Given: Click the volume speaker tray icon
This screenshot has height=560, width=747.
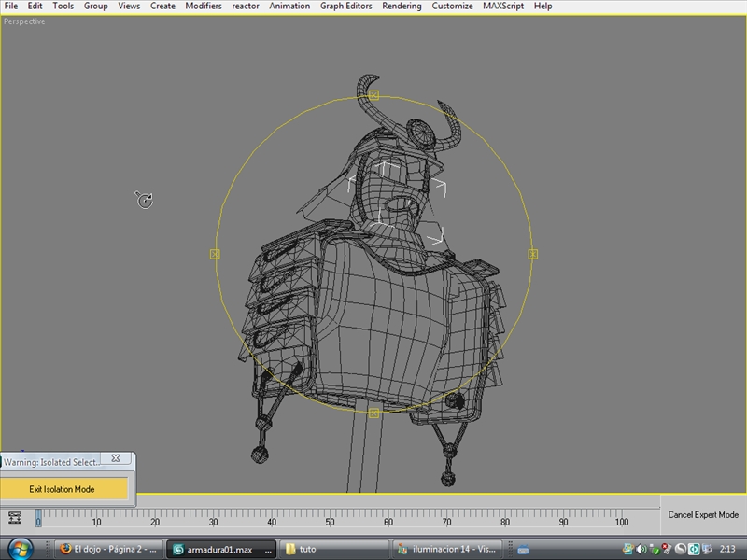Looking at the screenshot, I should click(641, 550).
